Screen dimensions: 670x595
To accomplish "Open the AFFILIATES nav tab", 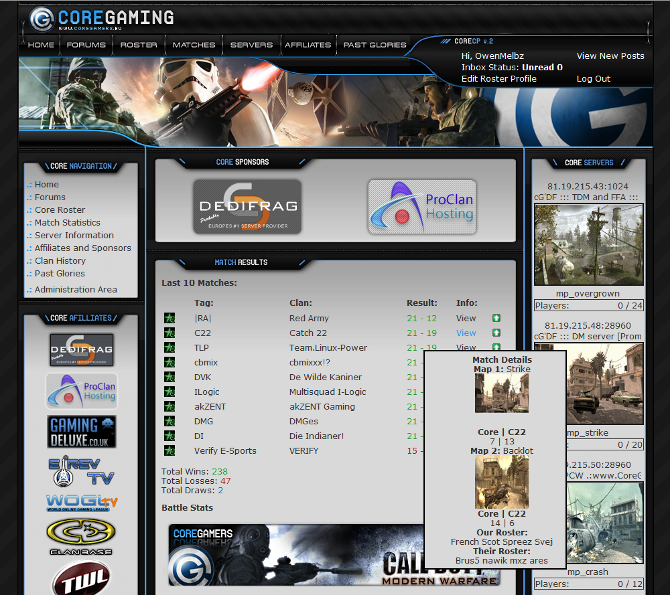I will 308,45.
